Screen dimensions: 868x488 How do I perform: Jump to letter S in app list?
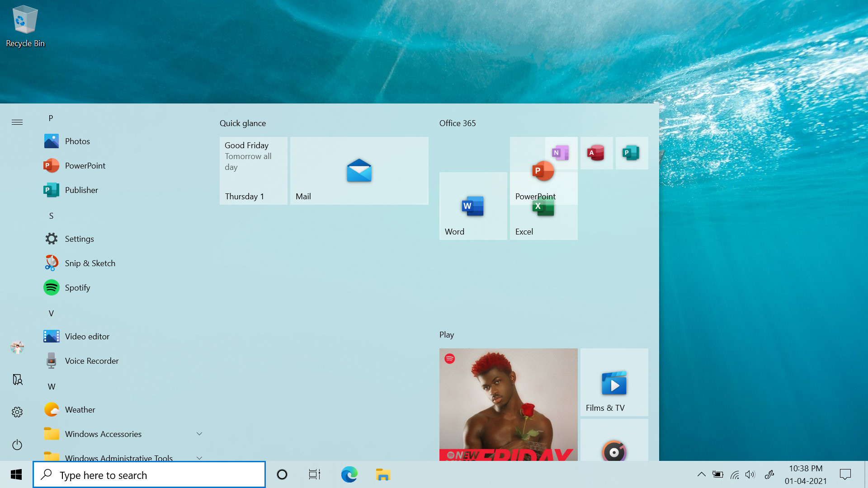pyautogui.click(x=51, y=216)
